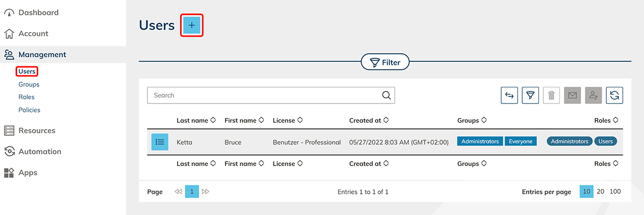644x215 pixels.
Task: Click the user transfer icon
Action: click(594, 95)
